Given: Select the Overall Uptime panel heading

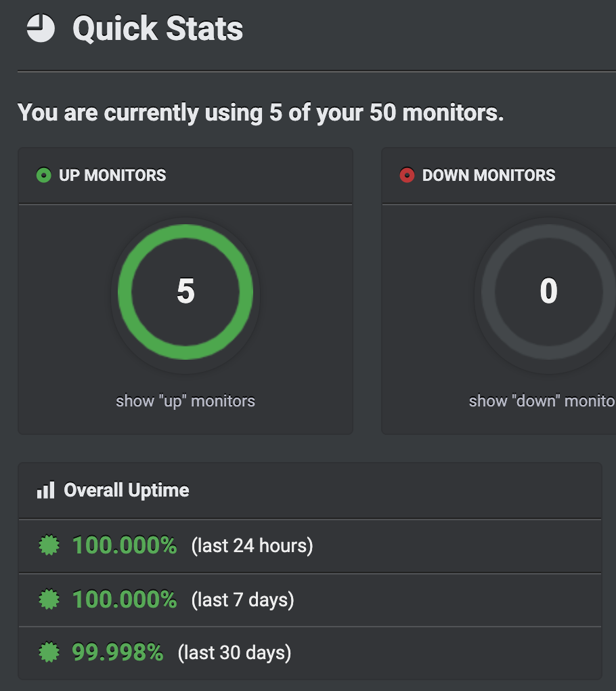Looking at the screenshot, I should 127,490.
